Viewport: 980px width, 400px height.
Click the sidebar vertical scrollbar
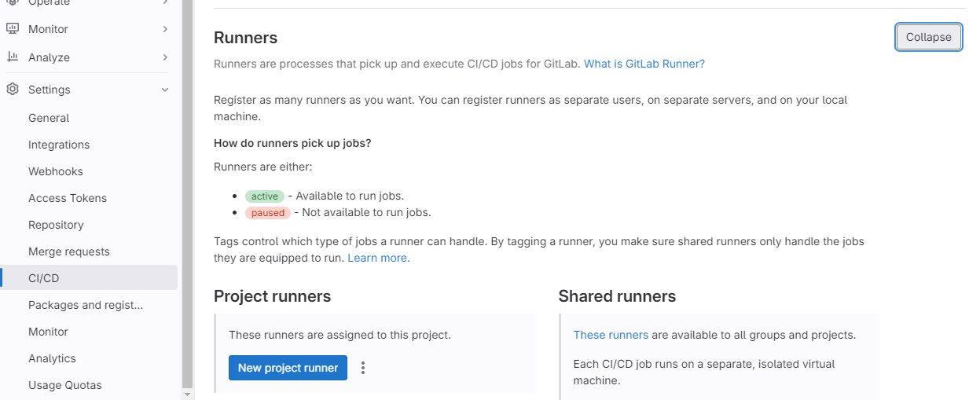[187, 196]
